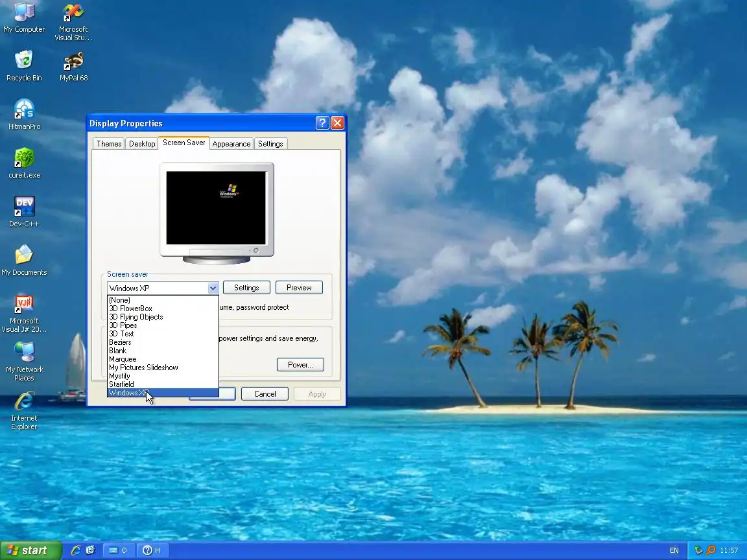Open screen saver Settings button
This screenshot has height=560, width=747.
(x=246, y=288)
